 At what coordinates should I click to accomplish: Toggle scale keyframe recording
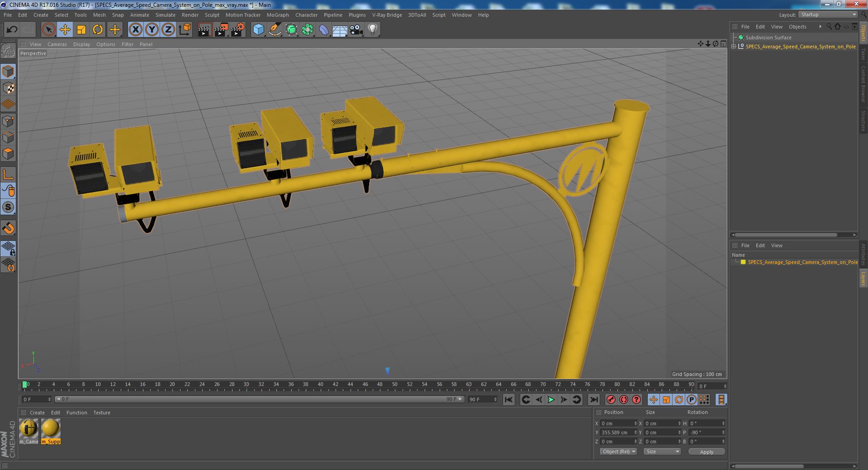(666, 399)
